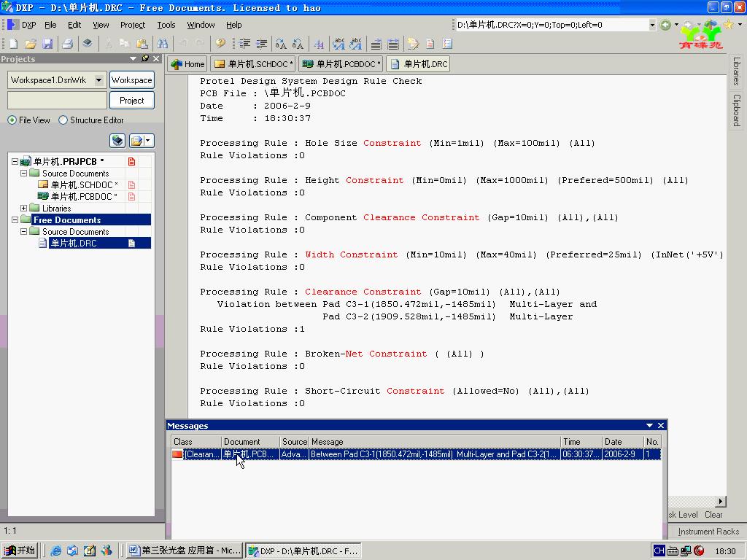Click the New document toolbar icon
The image size is (747, 560).
click(13, 44)
